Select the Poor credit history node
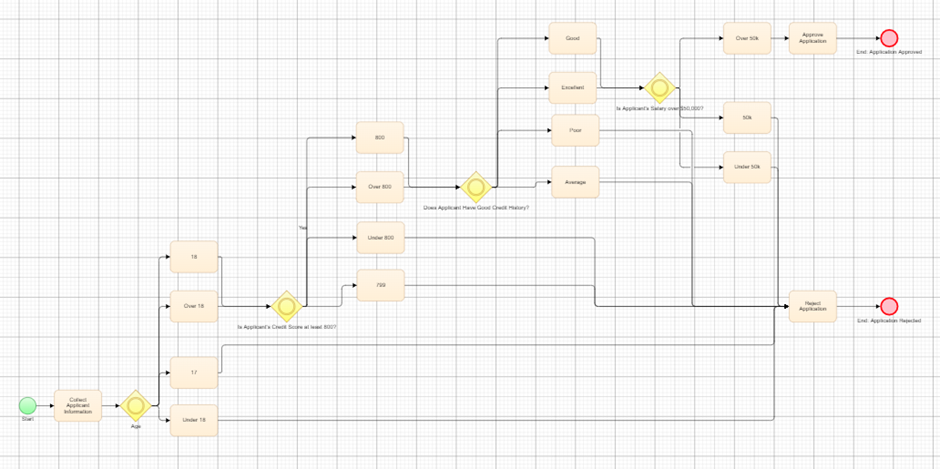 pos(576,130)
